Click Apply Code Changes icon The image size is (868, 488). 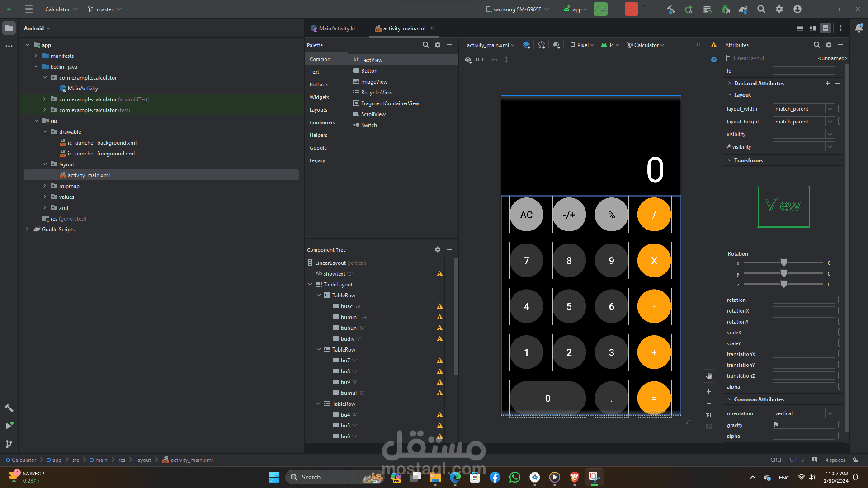pos(707,9)
